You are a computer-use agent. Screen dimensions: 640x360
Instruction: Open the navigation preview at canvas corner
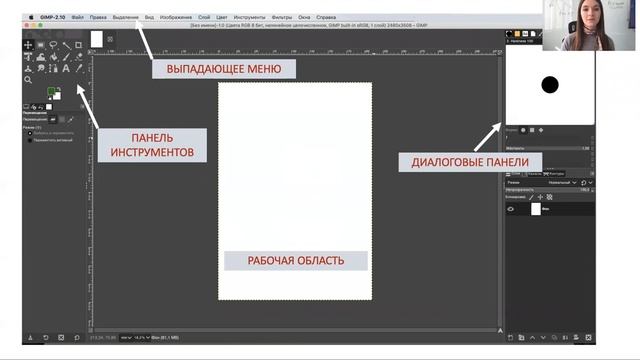coord(500,331)
